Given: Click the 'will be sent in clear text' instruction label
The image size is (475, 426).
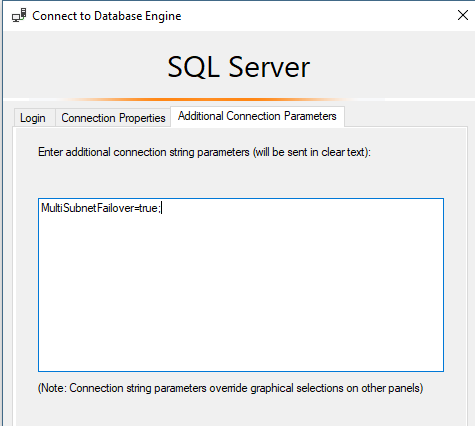Looking at the screenshot, I should pos(204,152).
